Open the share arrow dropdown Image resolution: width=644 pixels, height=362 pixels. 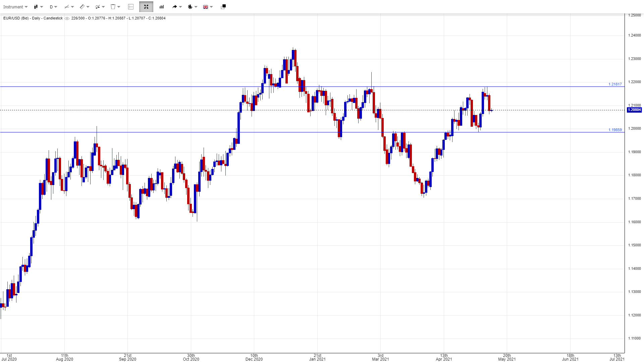(x=177, y=7)
